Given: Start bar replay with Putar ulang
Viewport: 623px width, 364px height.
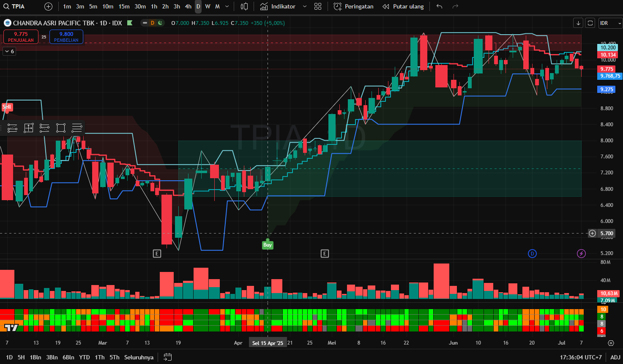Looking at the screenshot, I should [403, 6].
